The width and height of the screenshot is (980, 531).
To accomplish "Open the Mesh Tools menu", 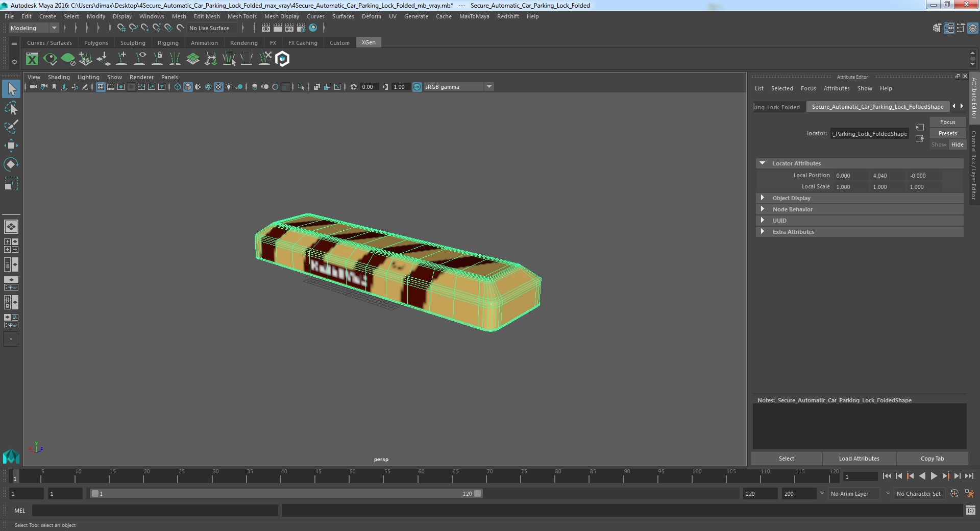I will [242, 16].
